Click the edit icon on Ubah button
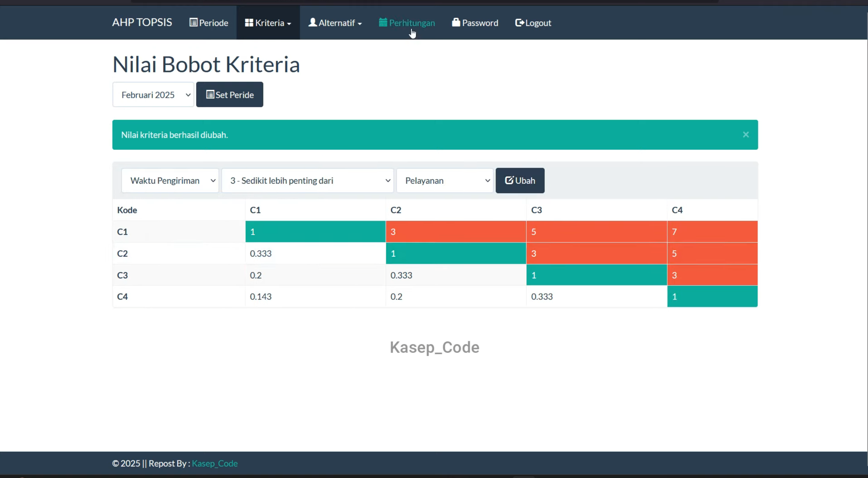Viewport: 868px width, 478px height. tap(509, 180)
